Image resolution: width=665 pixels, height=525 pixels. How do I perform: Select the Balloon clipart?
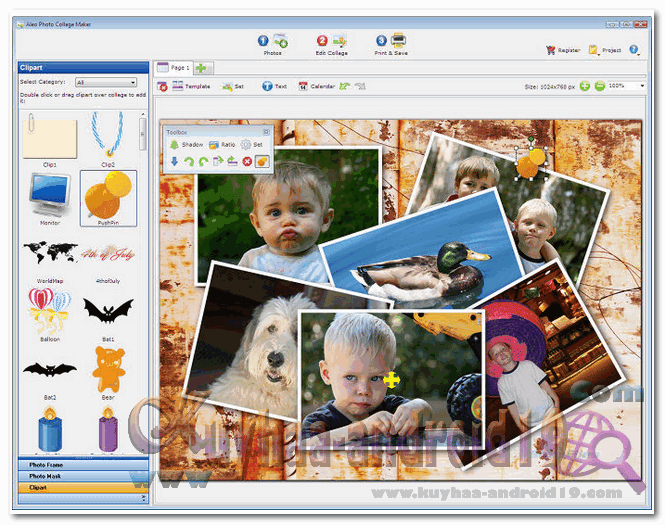click(x=50, y=310)
